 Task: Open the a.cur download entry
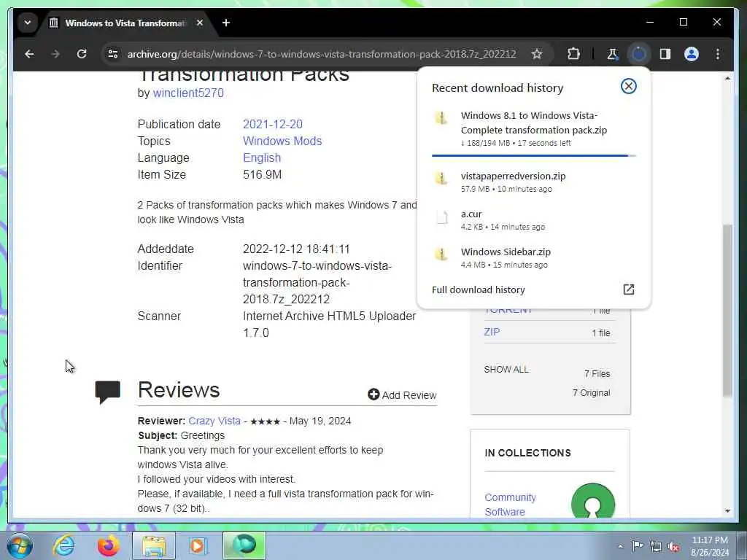(x=533, y=219)
